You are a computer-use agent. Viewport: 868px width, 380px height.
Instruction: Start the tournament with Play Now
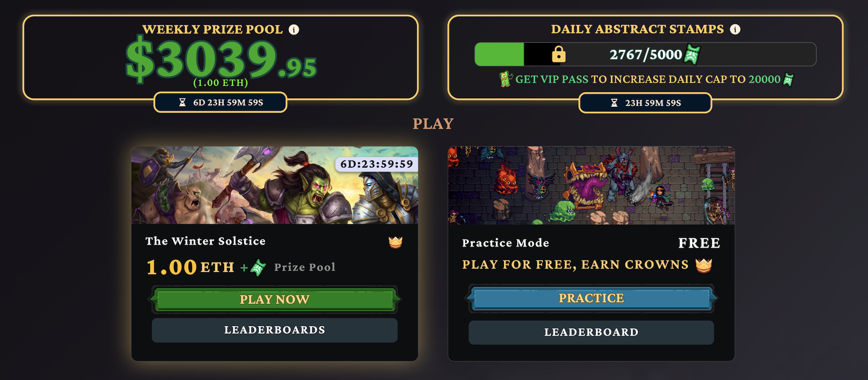click(x=275, y=300)
